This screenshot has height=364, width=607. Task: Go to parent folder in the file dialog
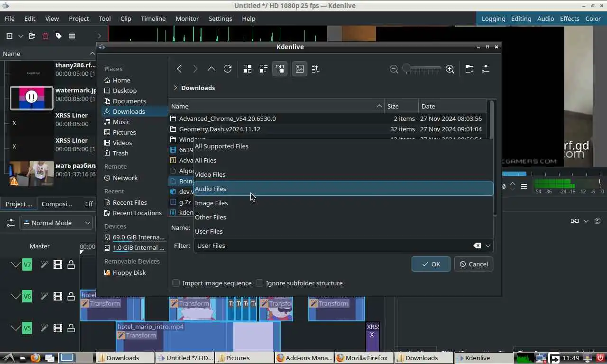tap(212, 69)
